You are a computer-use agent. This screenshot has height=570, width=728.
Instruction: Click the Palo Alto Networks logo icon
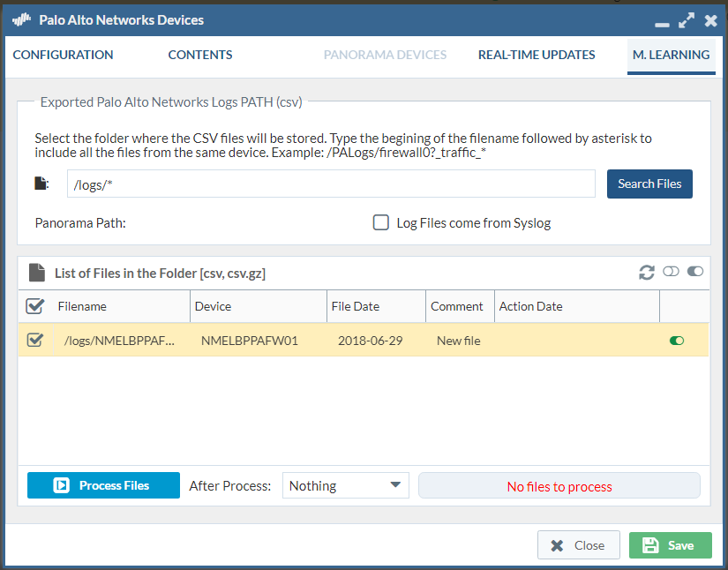(x=21, y=19)
